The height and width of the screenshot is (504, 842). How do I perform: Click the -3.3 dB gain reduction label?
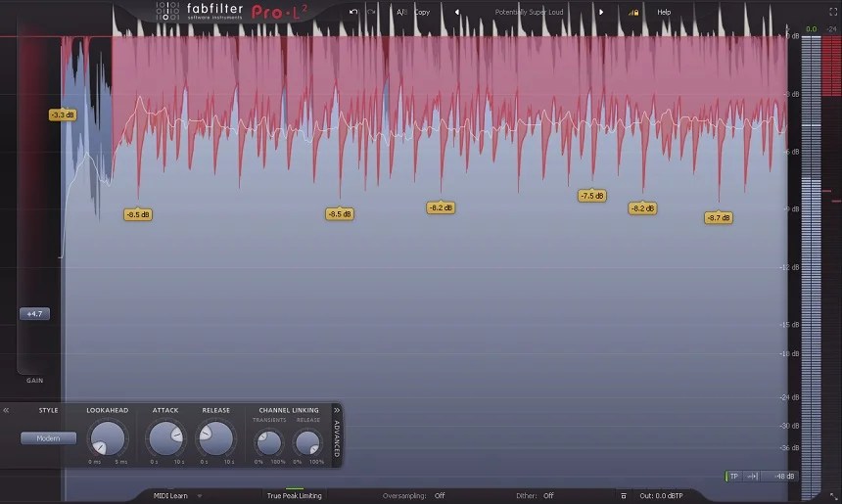(63, 115)
